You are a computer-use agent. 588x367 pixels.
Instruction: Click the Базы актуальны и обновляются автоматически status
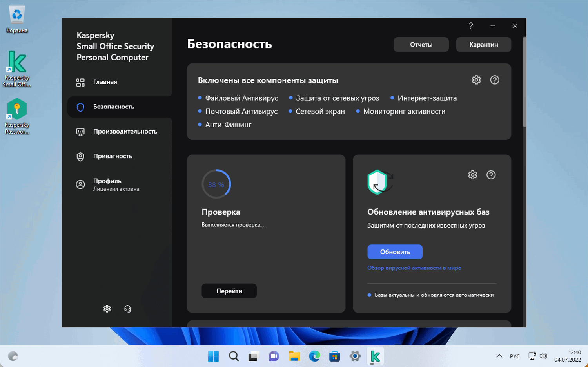[x=434, y=295]
